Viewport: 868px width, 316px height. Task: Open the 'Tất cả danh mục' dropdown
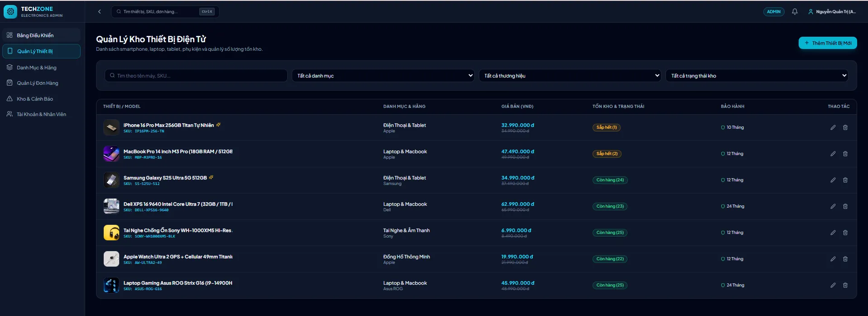pyautogui.click(x=383, y=76)
